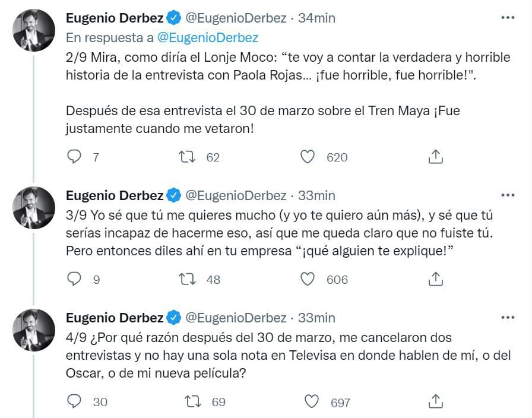Open Eugenio Derbez name on the 3/9 tweet
Screen dimensions: 532x418
click(x=115, y=195)
